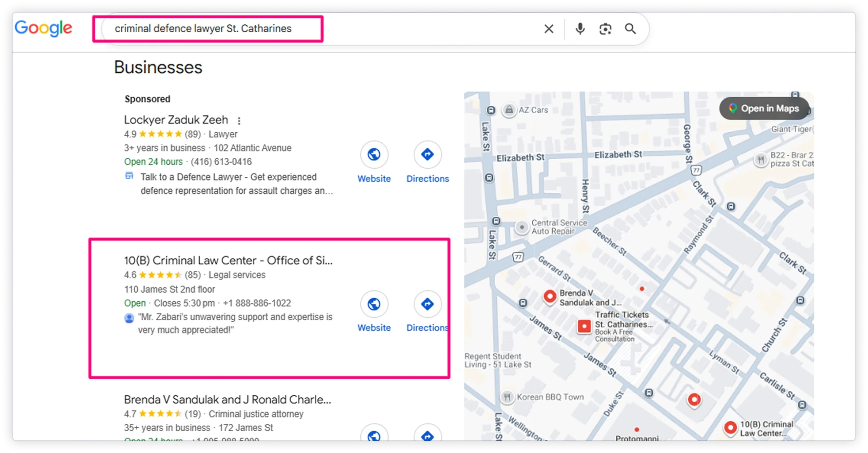This screenshot has width=868, height=453.
Task: Click Korean BBQ Town restaurant map icon
Action: pyautogui.click(x=507, y=397)
